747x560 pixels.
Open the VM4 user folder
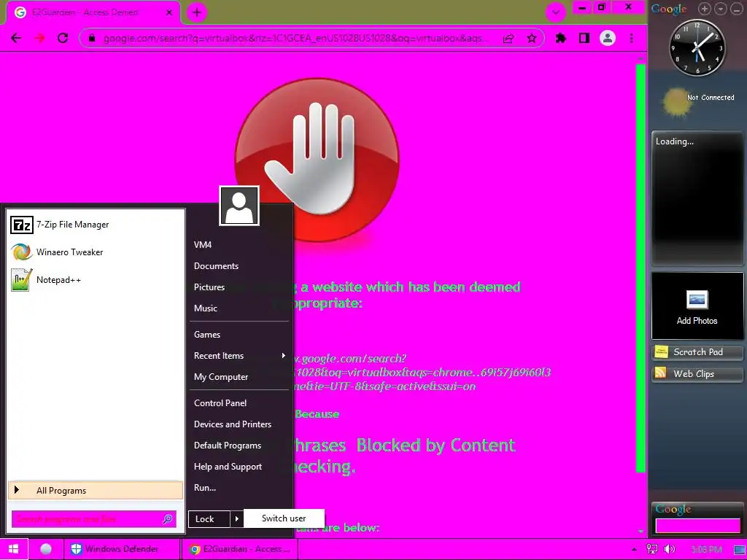coord(203,245)
